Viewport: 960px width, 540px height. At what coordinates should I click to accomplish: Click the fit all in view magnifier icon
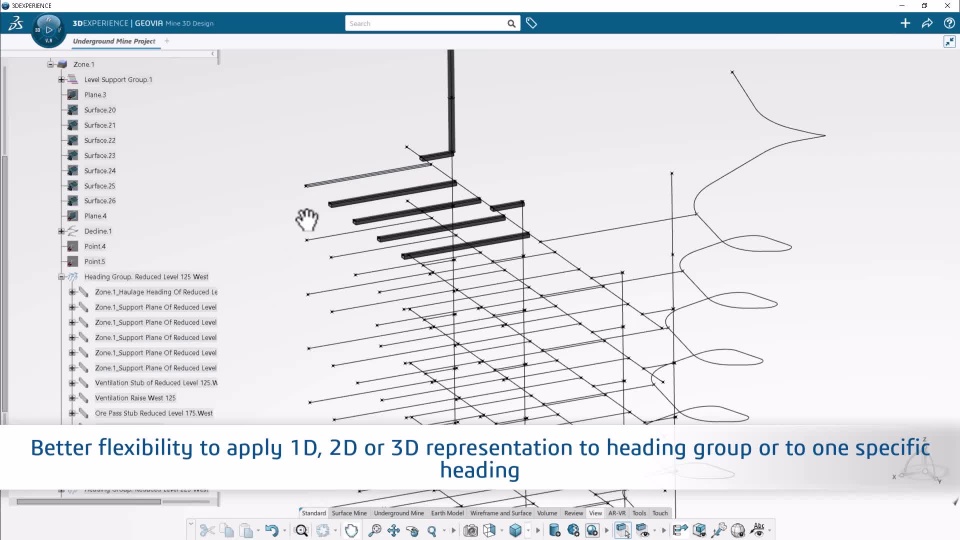coord(301,530)
